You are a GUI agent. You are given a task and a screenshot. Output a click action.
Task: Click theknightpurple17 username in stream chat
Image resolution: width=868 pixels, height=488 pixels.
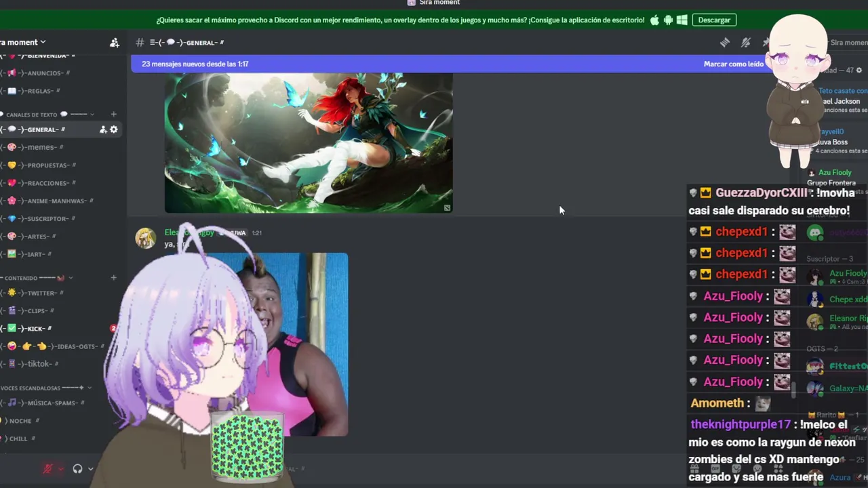click(x=741, y=424)
